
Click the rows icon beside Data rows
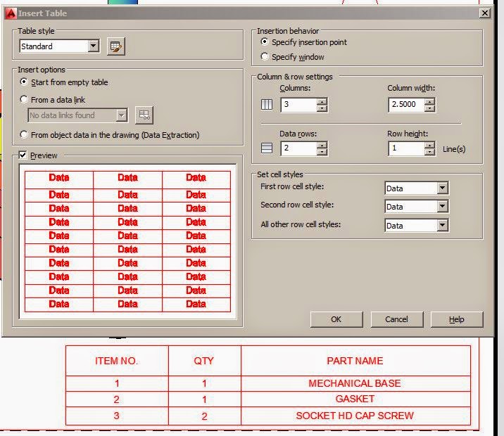point(267,148)
